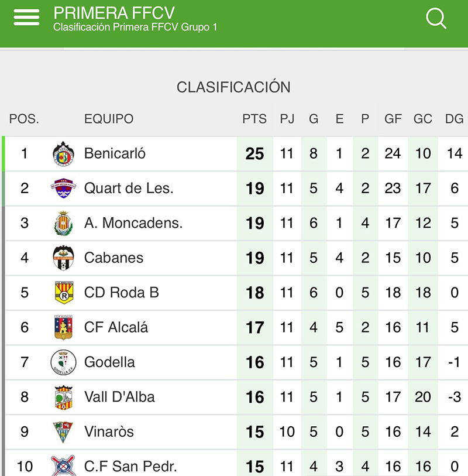Open the Benicarló team name
This screenshot has height=476, width=468.
115,153
